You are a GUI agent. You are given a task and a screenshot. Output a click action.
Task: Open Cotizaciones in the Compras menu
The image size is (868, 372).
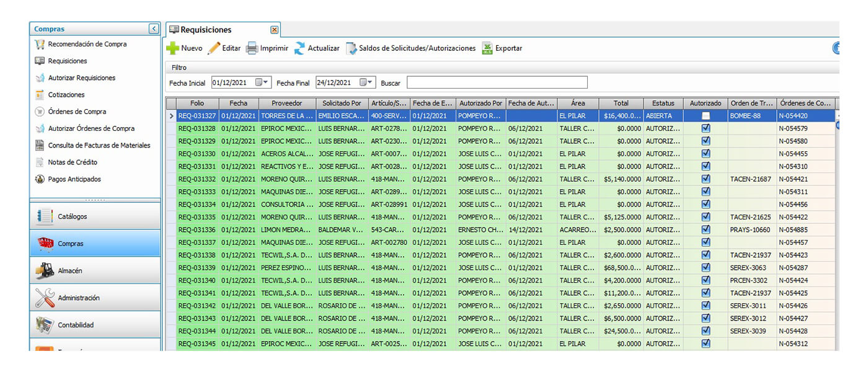point(66,95)
